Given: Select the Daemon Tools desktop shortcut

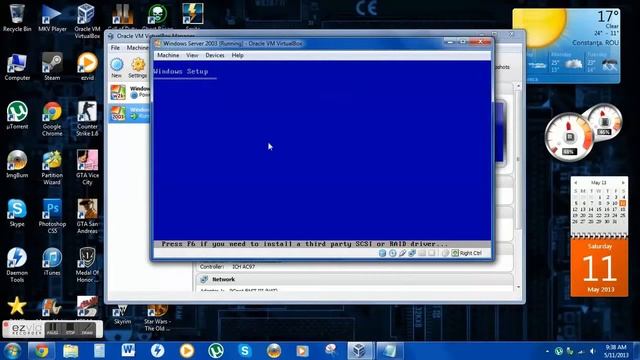Looking at the screenshot, I should click(x=17, y=265).
